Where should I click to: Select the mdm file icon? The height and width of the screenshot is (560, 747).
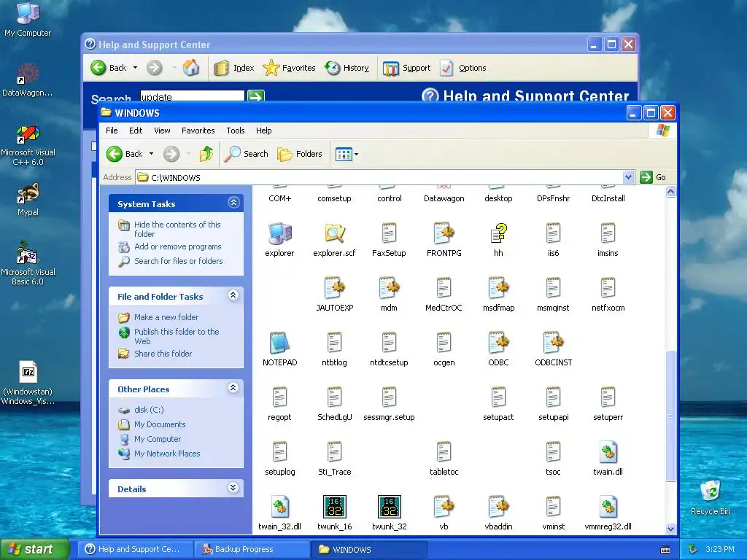tap(390, 288)
